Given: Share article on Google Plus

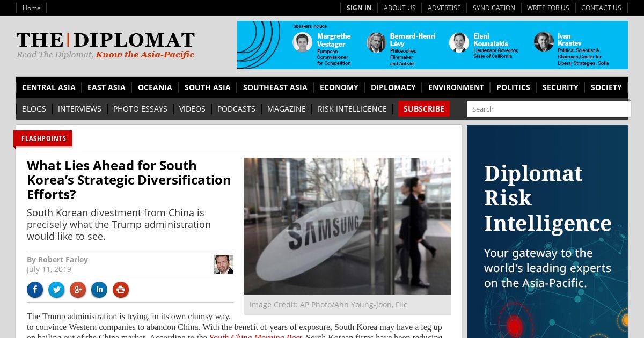Looking at the screenshot, I should tap(78, 290).
